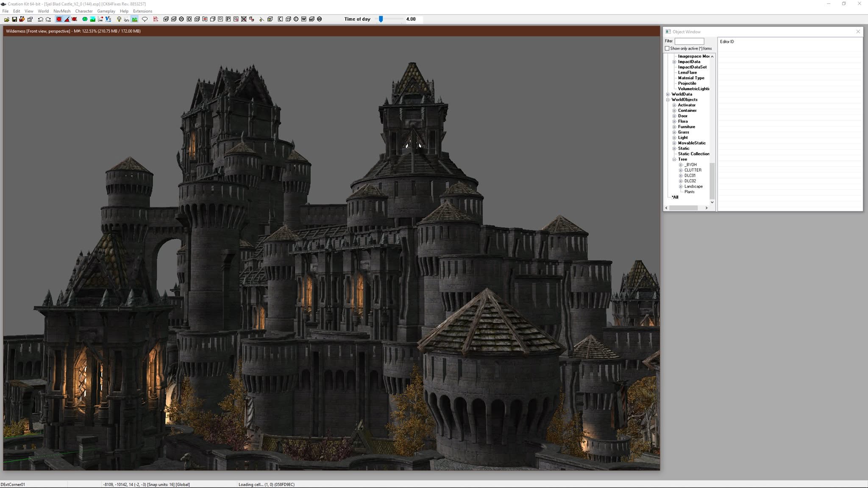Click the red navmesh triangle icon

click(x=156, y=19)
